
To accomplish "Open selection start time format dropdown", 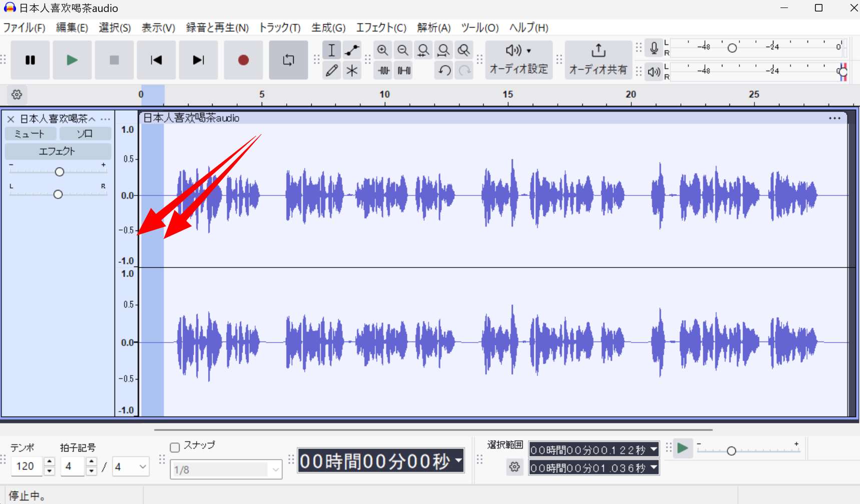I will click(x=653, y=449).
